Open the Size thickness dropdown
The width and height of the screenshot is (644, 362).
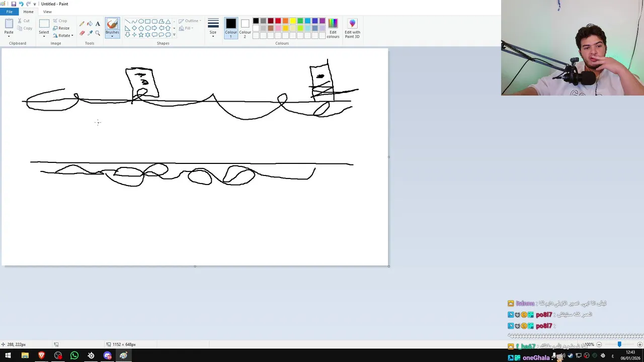[213, 28]
